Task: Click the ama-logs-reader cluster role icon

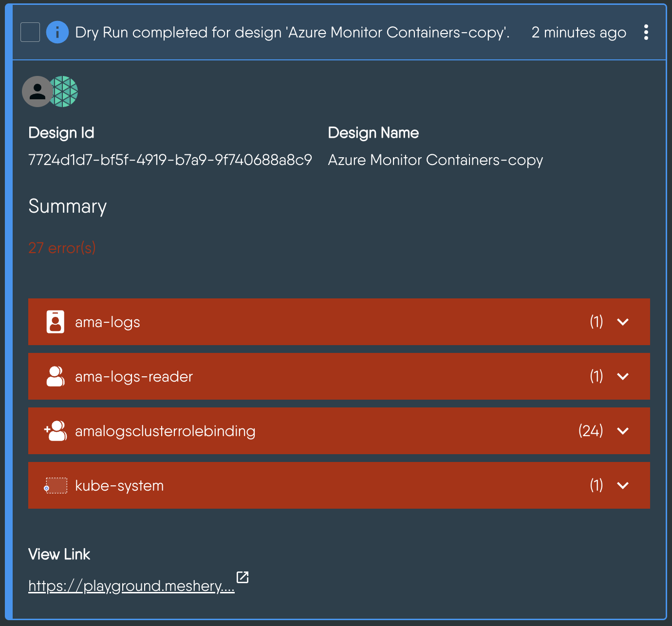Action: [56, 376]
